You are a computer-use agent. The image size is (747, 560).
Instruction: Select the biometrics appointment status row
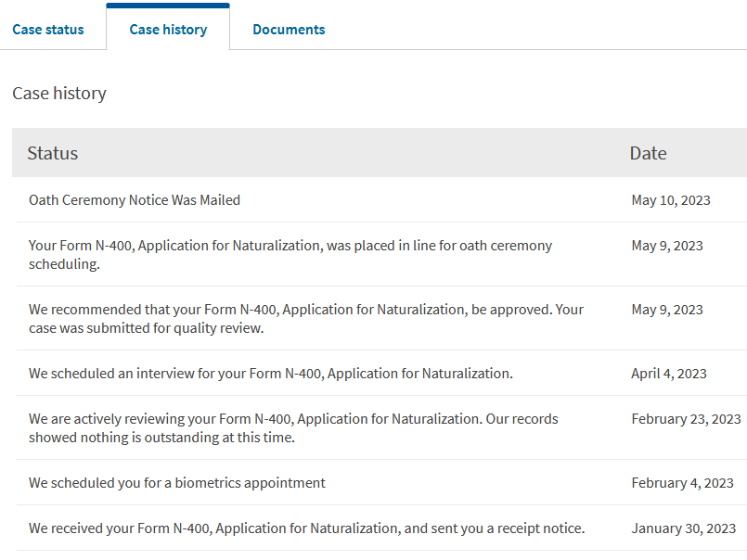click(381, 483)
